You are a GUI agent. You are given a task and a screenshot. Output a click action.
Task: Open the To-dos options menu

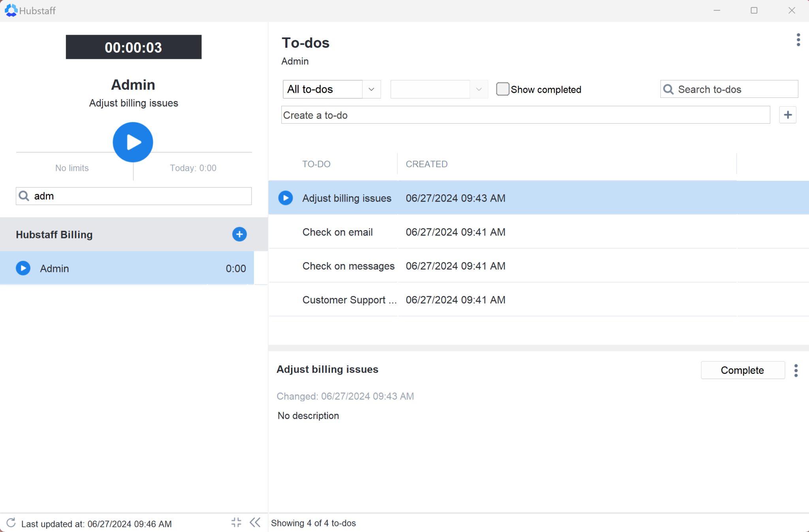click(x=799, y=39)
